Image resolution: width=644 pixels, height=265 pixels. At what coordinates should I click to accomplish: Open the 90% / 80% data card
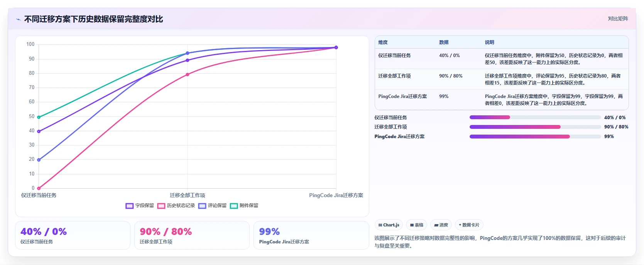(192, 235)
